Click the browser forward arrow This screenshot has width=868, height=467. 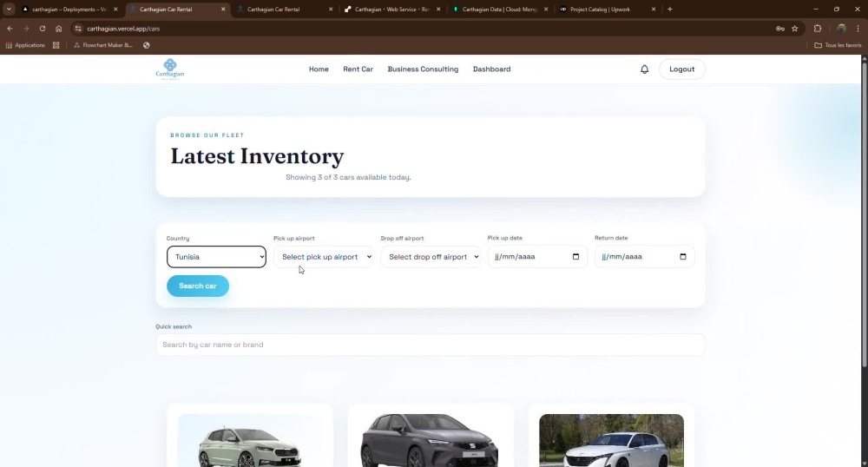point(26,29)
